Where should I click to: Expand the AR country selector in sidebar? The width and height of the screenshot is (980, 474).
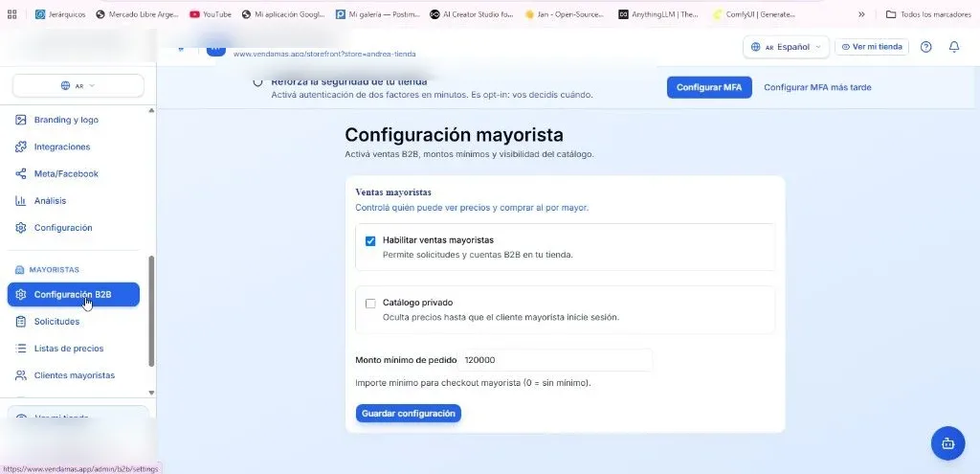[78, 85]
